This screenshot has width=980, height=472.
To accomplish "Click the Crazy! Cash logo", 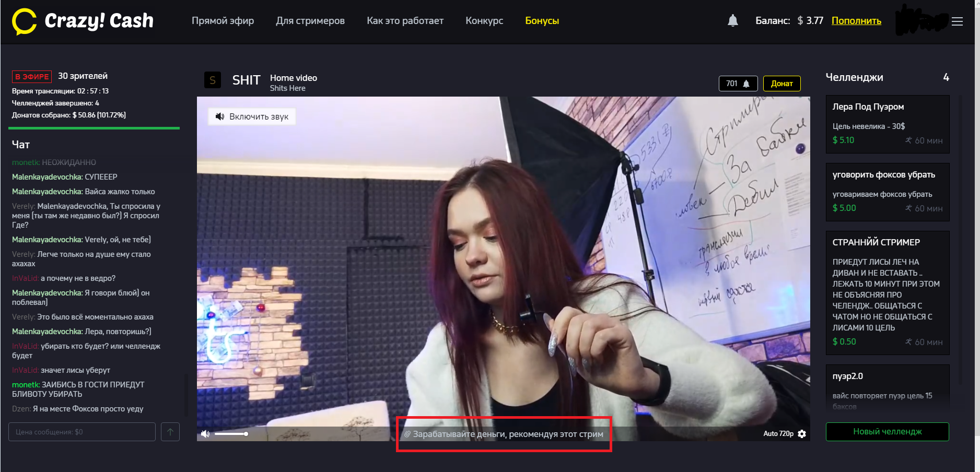I will pos(83,21).
